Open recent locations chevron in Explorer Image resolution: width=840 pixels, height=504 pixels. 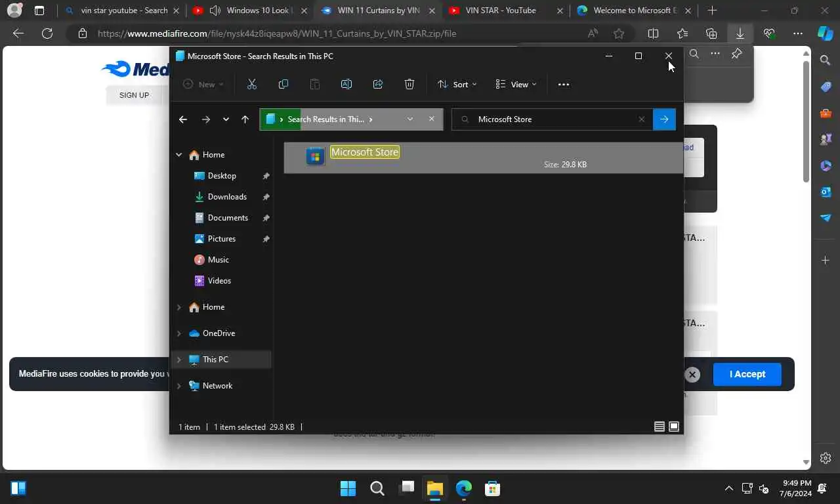(226, 119)
